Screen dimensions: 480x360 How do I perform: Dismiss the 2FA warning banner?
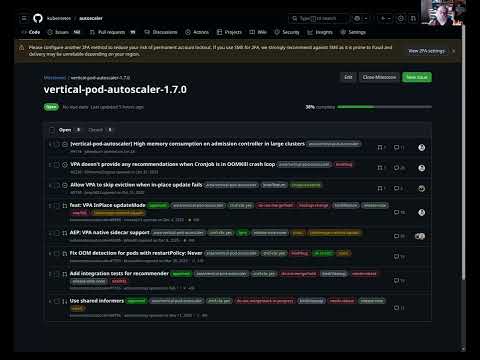click(454, 51)
